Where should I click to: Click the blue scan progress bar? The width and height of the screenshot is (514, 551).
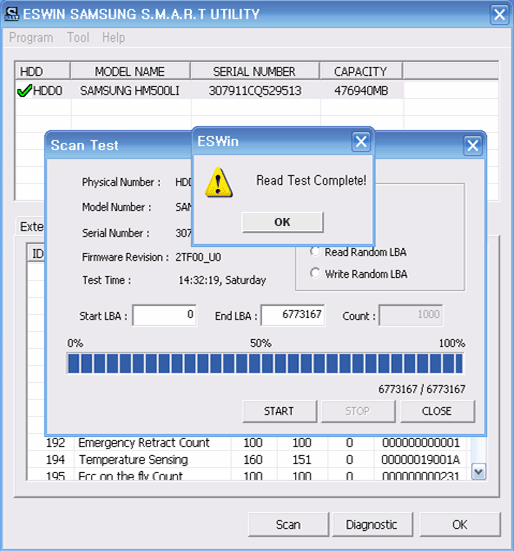[265, 363]
